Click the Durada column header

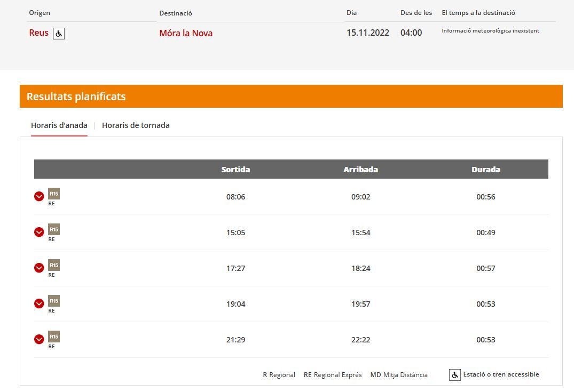pos(486,170)
